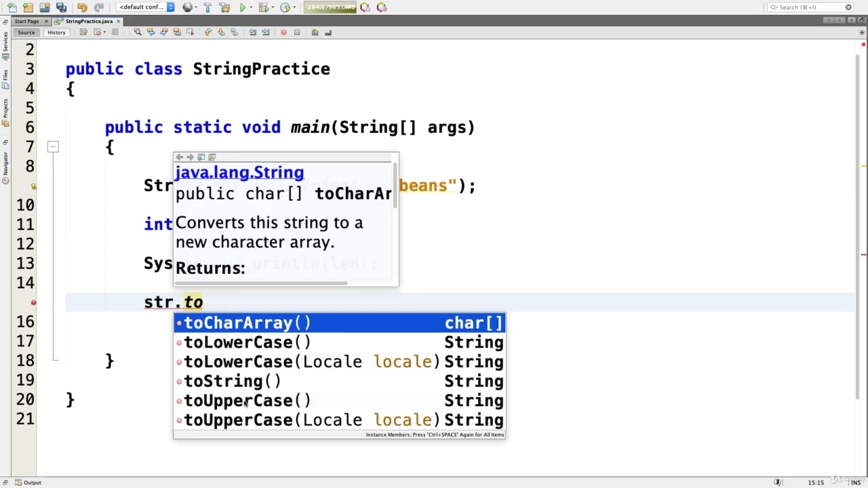Open the Services side panel
The width and height of the screenshot is (868, 488).
5,46
